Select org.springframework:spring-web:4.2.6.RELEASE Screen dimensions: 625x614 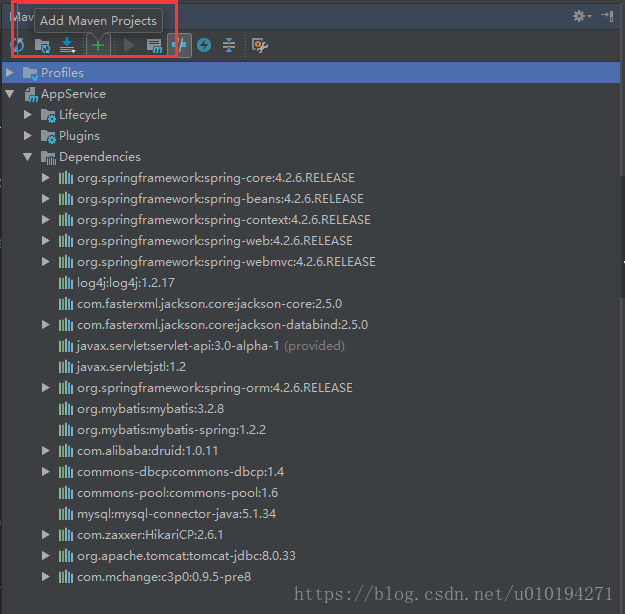pyautogui.click(x=215, y=241)
